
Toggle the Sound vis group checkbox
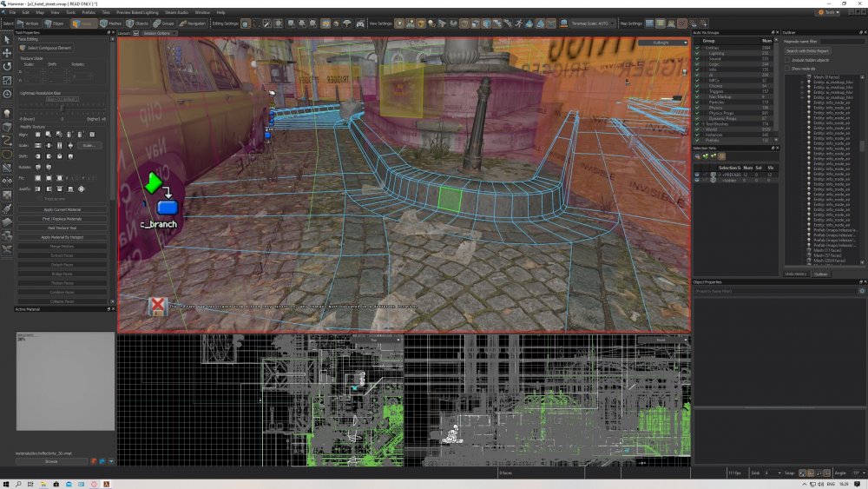(x=697, y=59)
